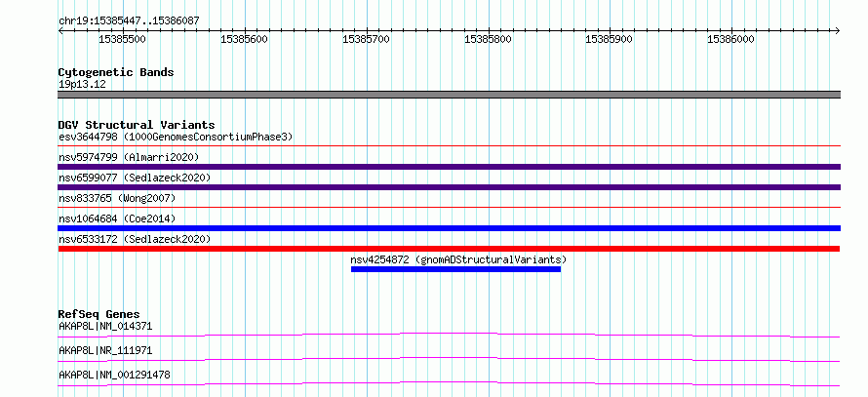This screenshot has width=868, height=397.
Task: Click the magenta line of AKAP8L|NM_001291478
Action: coord(449,383)
